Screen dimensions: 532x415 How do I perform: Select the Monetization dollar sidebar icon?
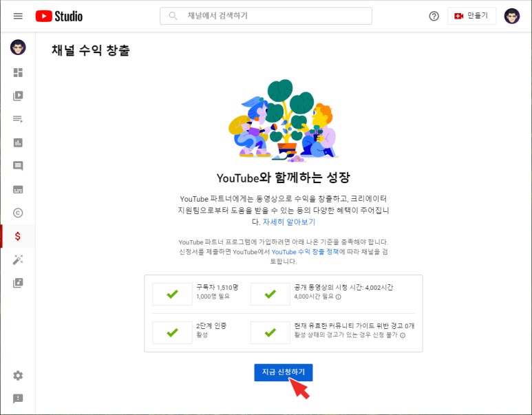(x=18, y=236)
